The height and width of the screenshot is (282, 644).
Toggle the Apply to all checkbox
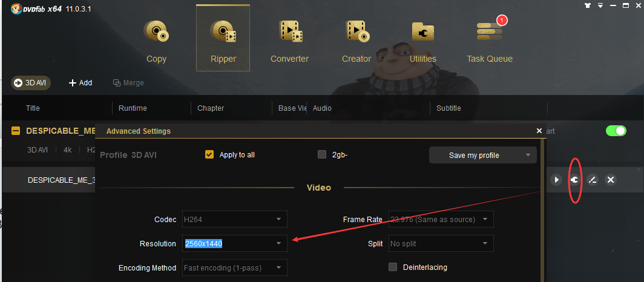pyautogui.click(x=209, y=155)
